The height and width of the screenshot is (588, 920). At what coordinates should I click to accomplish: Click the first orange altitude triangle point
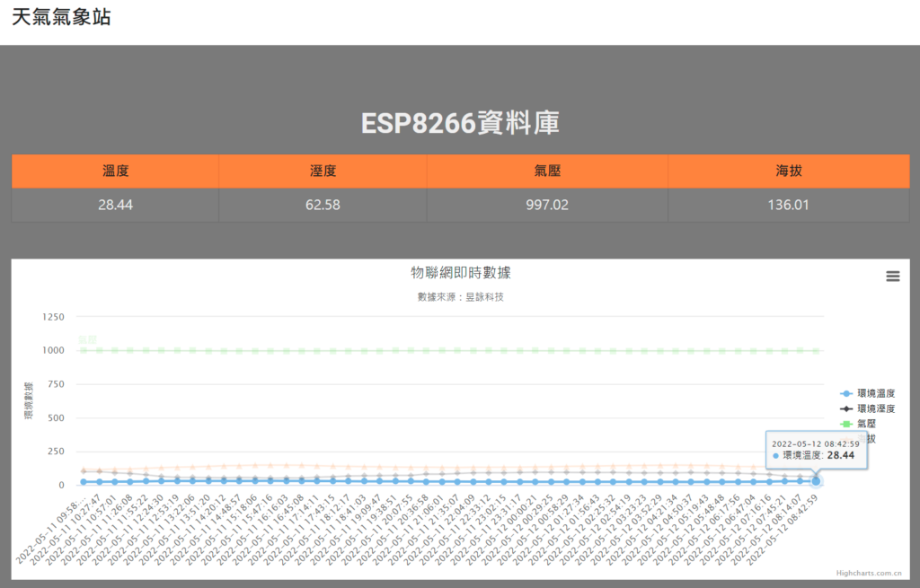tap(84, 470)
